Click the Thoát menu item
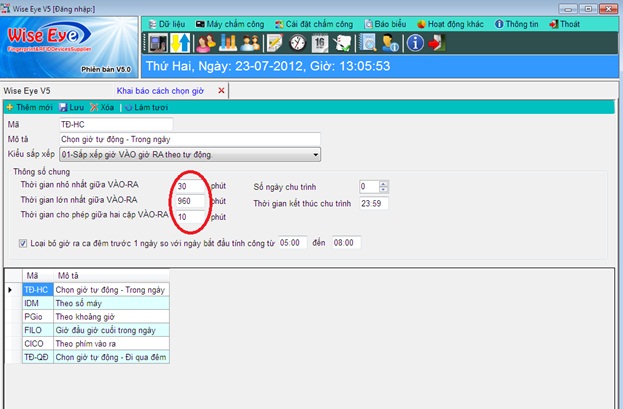 pyautogui.click(x=565, y=24)
